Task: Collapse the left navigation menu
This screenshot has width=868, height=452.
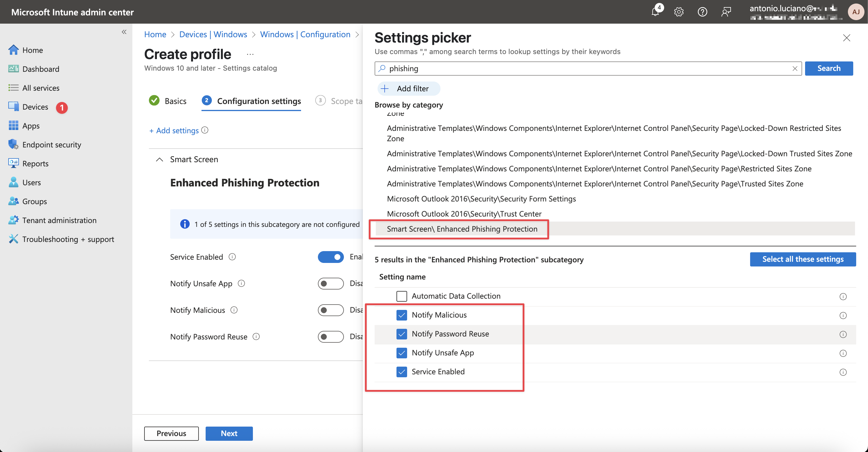Action: [124, 32]
